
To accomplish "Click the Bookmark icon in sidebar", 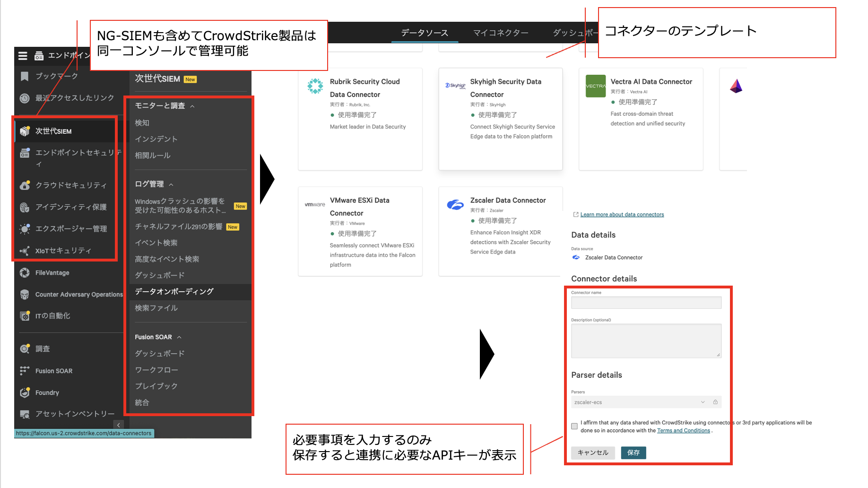I will pyautogui.click(x=25, y=76).
